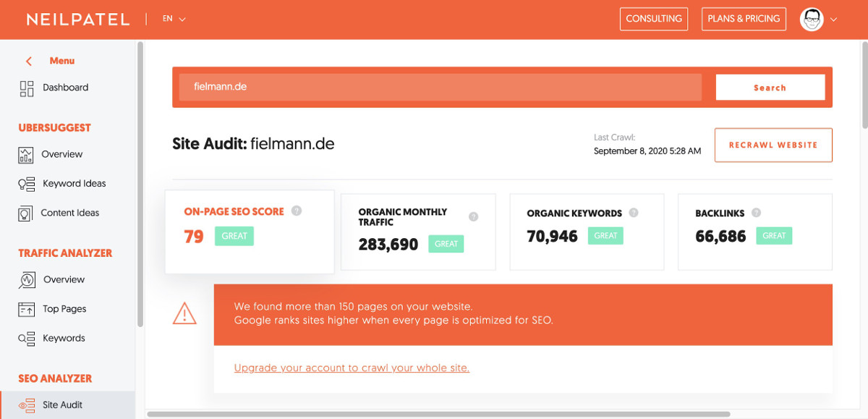Open Plans & Pricing

[x=744, y=19]
